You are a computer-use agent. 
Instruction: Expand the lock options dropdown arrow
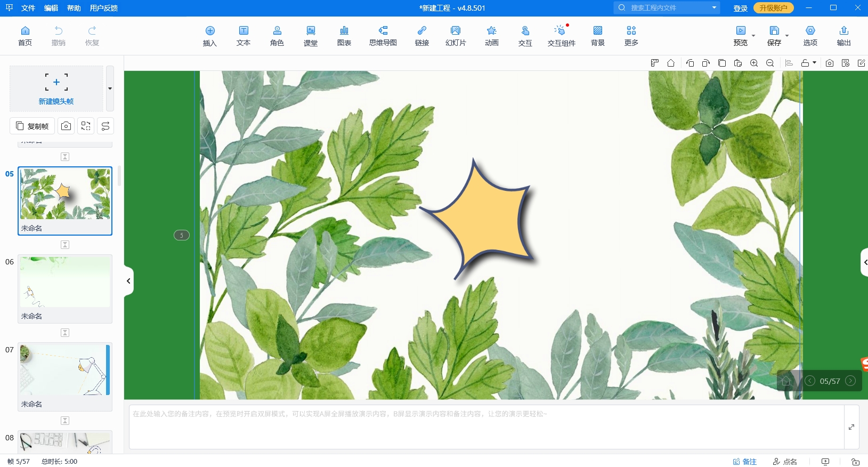[x=814, y=63]
